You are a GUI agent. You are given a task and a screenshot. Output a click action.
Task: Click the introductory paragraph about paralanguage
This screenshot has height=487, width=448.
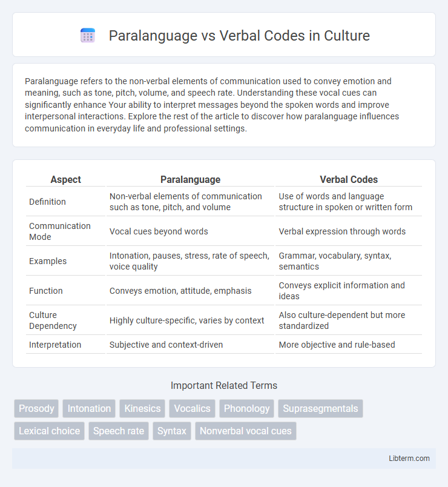pyautogui.click(x=212, y=105)
